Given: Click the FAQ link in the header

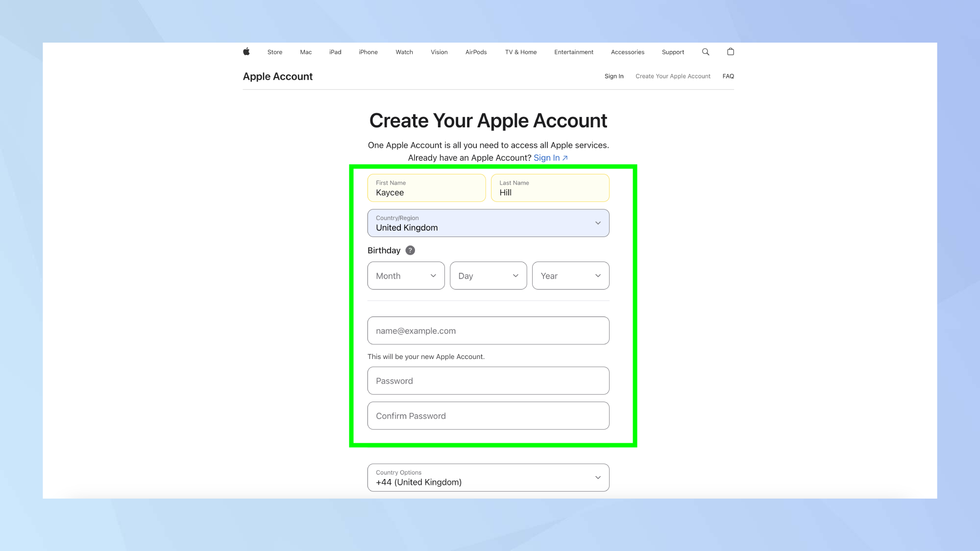Looking at the screenshot, I should (728, 76).
